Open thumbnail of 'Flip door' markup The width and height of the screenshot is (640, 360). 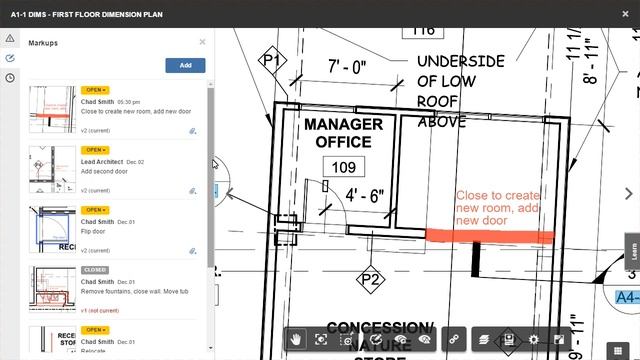[53, 229]
